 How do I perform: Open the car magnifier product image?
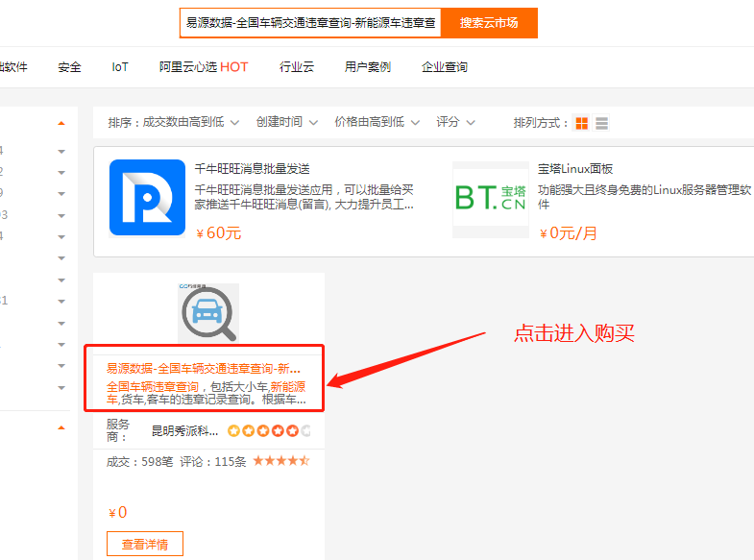pos(208,313)
